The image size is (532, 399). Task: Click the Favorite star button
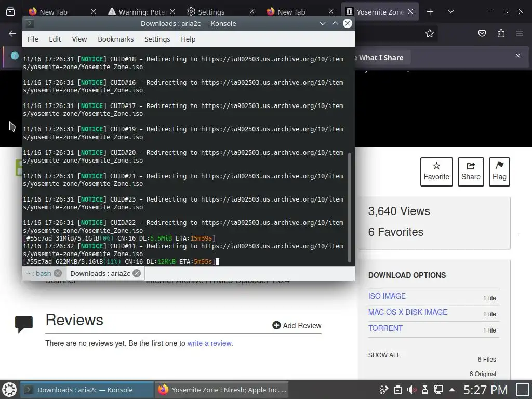tap(436, 171)
